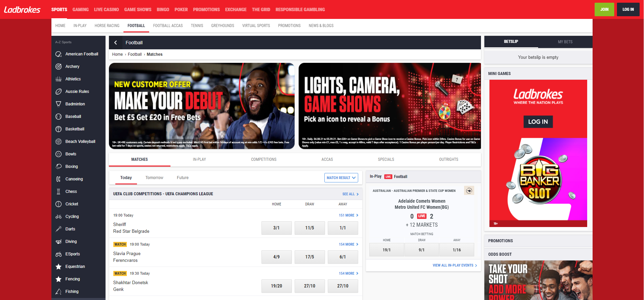Click the ESports controller icon
Screen dimensions: 644x300
point(59,254)
